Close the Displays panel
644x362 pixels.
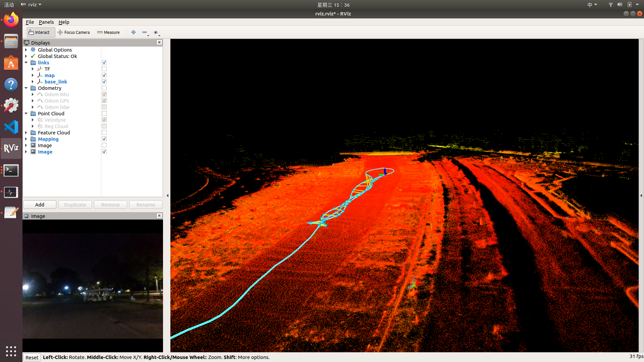[159, 43]
